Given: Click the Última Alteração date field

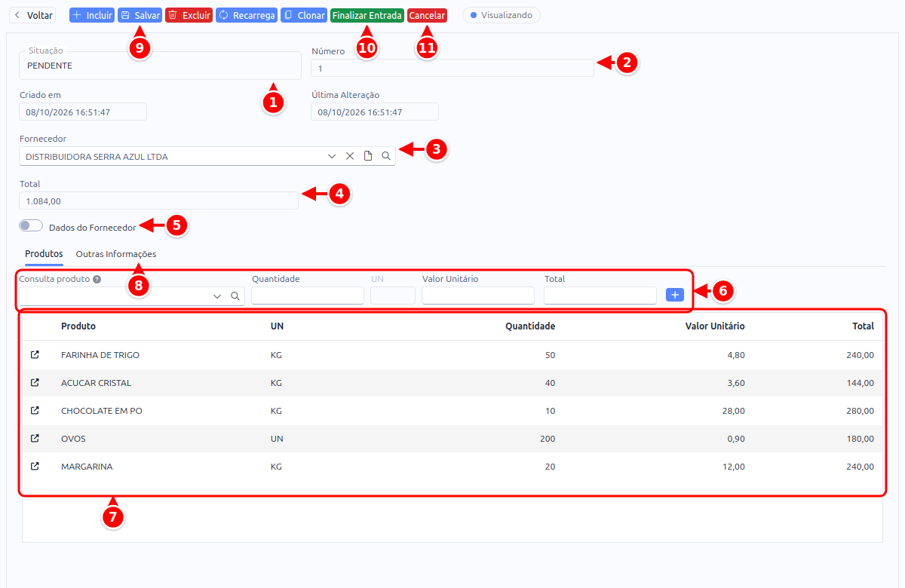Looking at the screenshot, I should (375, 112).
